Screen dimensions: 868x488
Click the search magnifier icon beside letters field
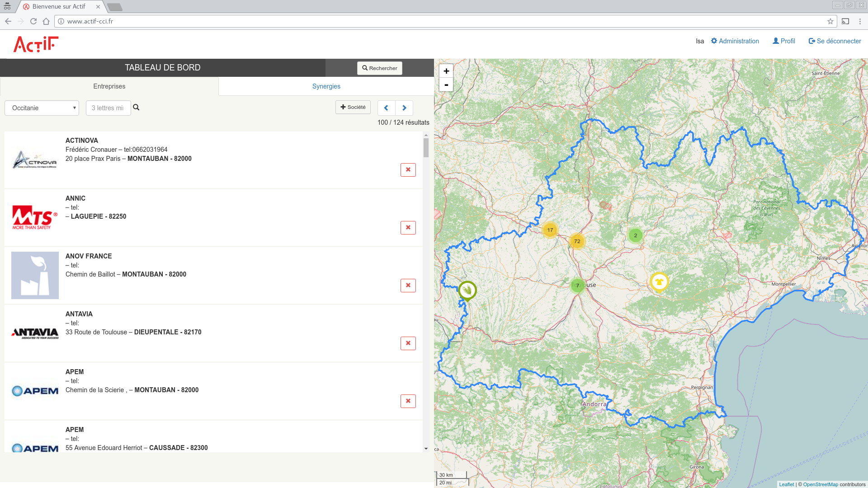pyautogui.click(x=136, y=108)
